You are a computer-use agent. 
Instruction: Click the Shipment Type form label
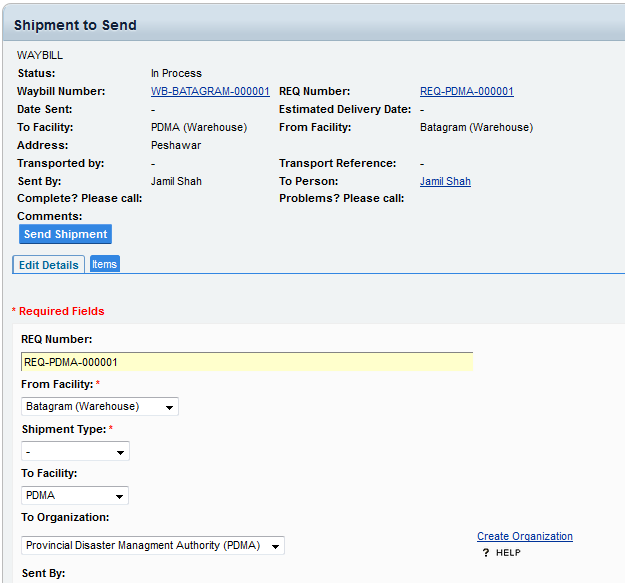[x=63, y=430]
